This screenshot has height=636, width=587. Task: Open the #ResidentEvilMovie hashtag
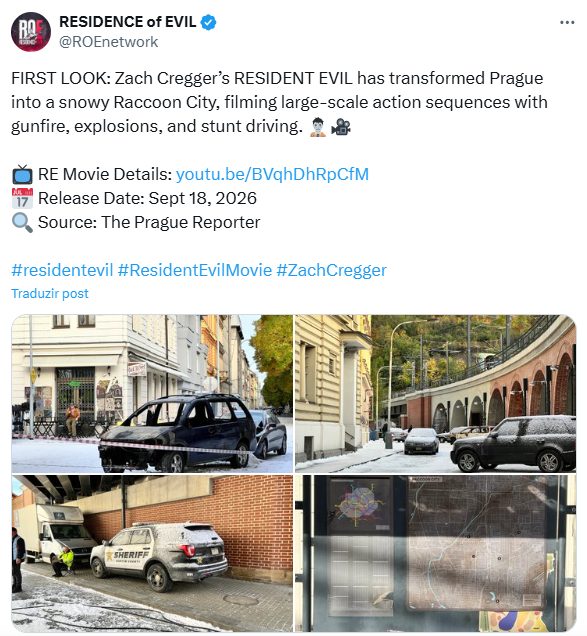click(x=195, y=270)
